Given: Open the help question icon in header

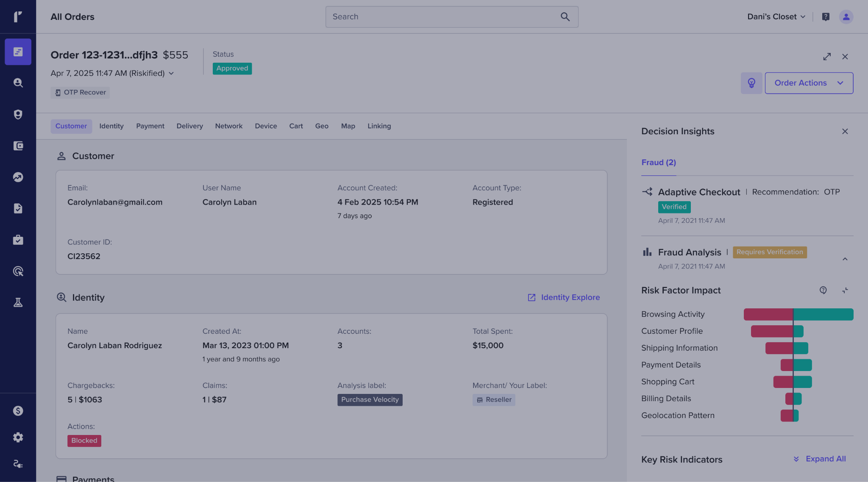Looking at the screenshot, I should [x=826, y=17].
